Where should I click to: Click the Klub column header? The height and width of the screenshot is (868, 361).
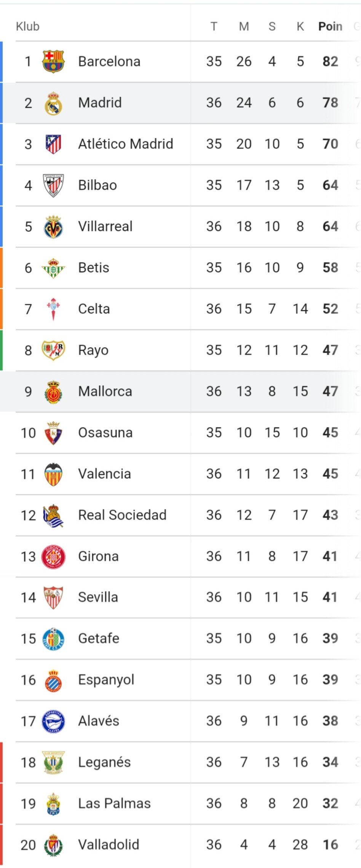coord(28,26)
